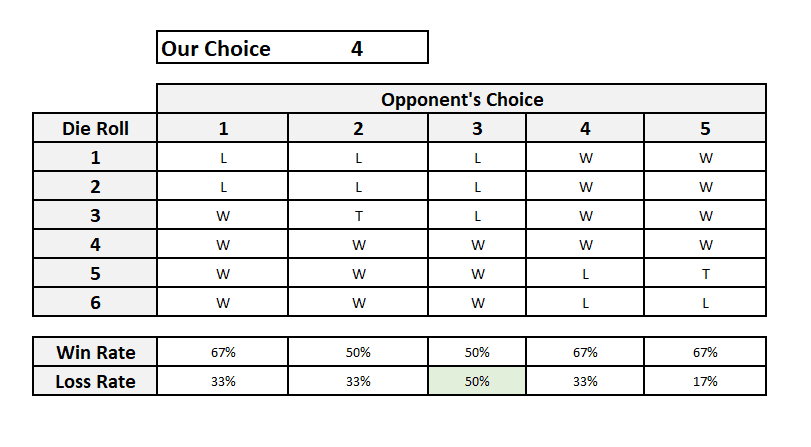This screenshot has height=447, width=811.
Task: Select opponent's choice column header 5
Action: click(705, 128)
